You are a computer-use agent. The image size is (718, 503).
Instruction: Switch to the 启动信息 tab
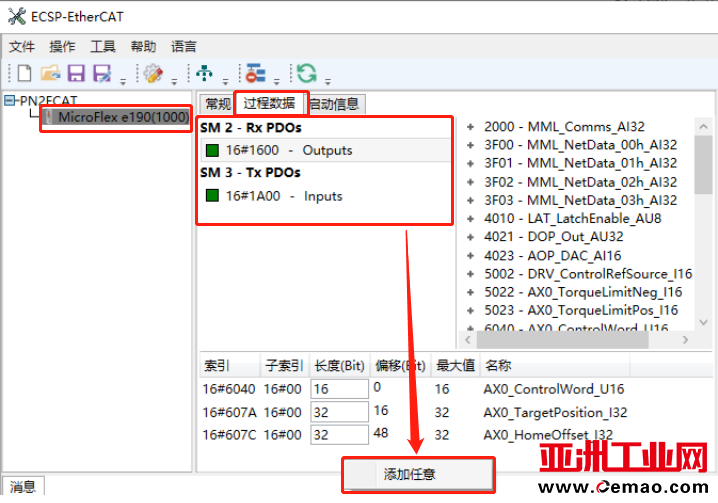point(335,104)
